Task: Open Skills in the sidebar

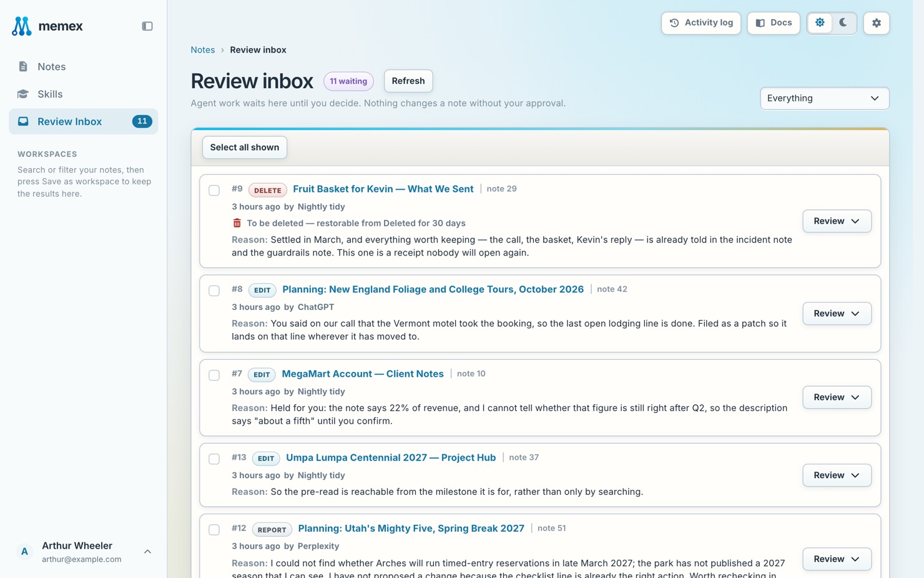Action: tap(83, 94)
